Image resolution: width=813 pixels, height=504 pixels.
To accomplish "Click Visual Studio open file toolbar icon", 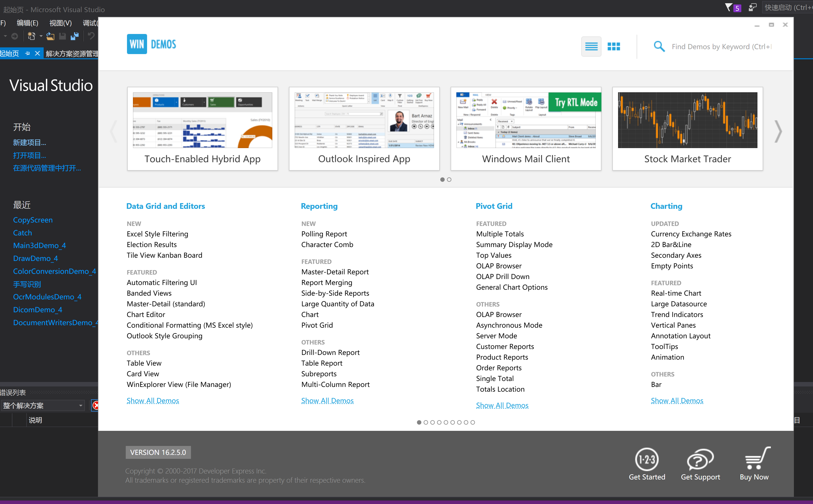I will 50,36.
